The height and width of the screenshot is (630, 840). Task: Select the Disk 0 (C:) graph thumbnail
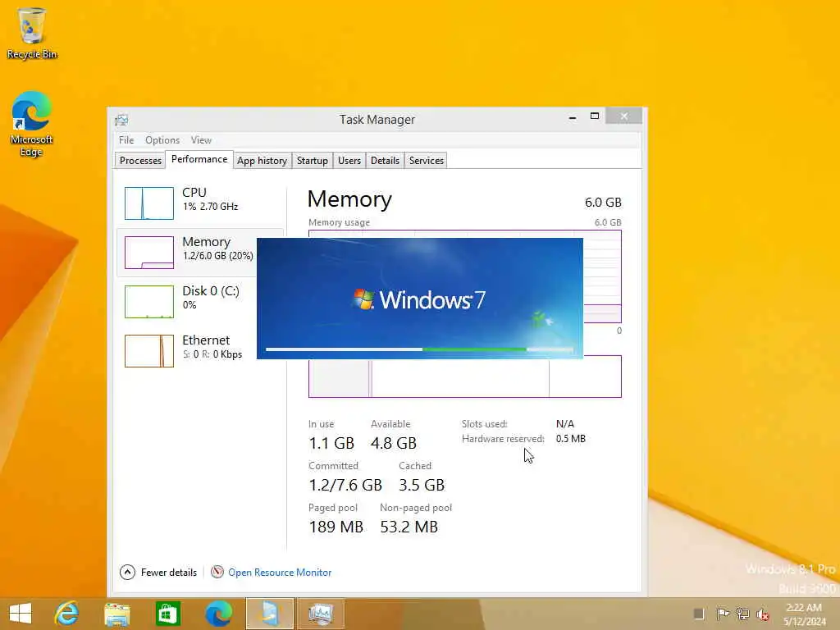(149, 302)
